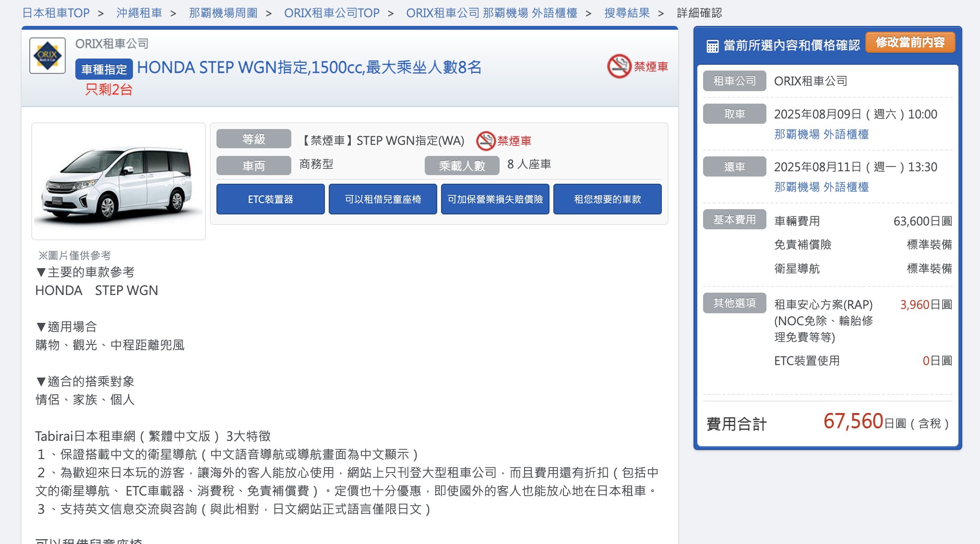Click the ETC裝置使用 option text

tap(807, 361)
